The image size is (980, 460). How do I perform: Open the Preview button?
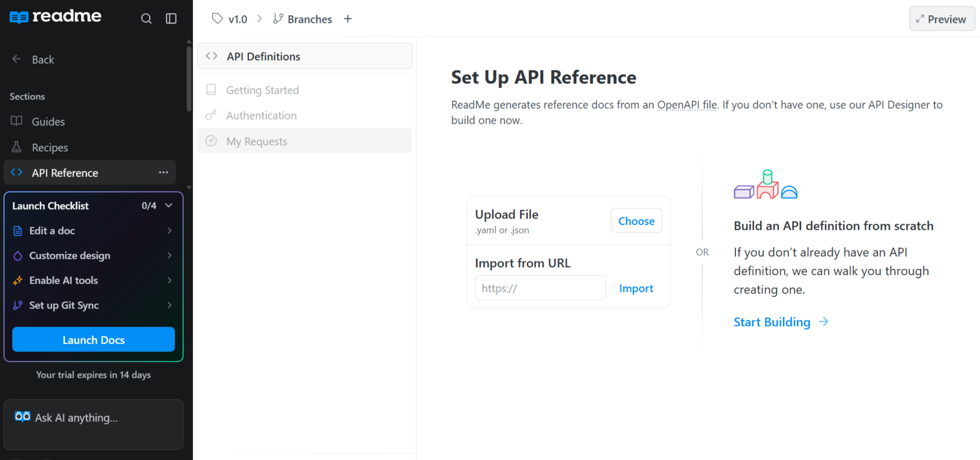point(942,19)
